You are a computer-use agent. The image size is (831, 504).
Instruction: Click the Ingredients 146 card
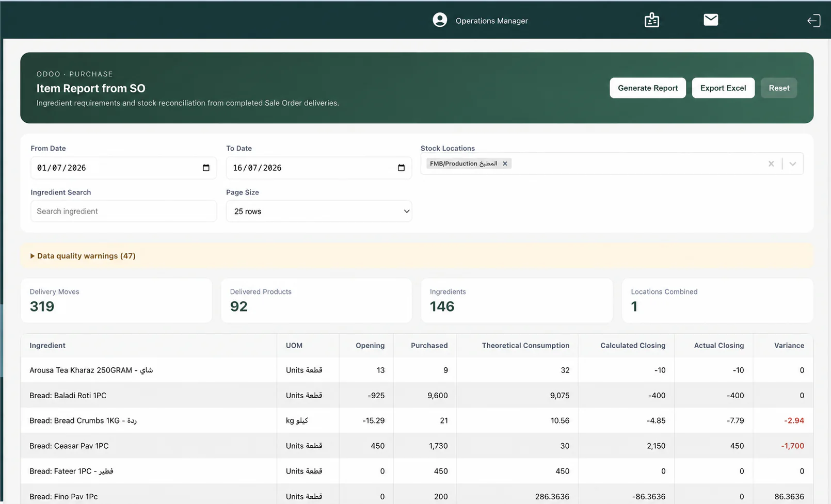[x=517, y=301]
